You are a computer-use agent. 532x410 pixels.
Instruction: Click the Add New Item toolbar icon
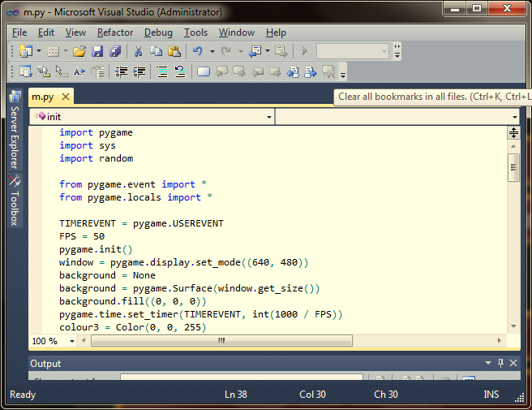[53, 51]
